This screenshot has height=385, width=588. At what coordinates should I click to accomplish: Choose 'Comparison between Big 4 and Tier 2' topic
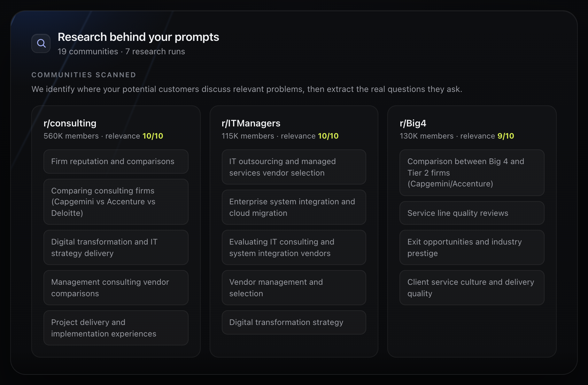472,173
